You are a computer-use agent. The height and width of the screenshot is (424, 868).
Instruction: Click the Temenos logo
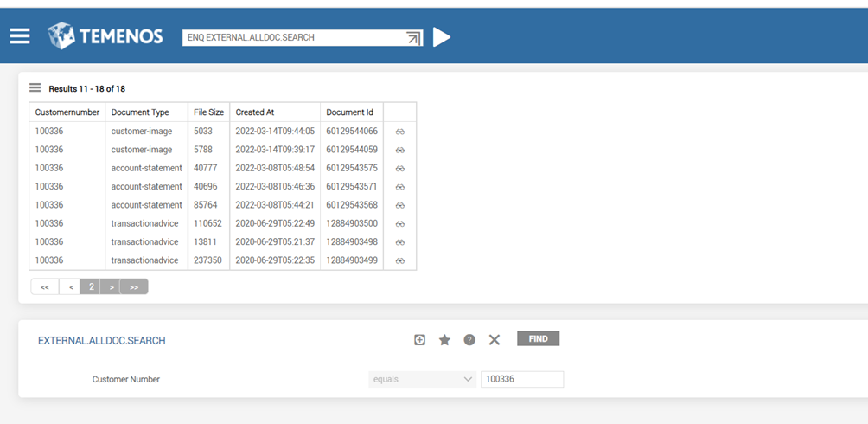click(x=105, y=36)
